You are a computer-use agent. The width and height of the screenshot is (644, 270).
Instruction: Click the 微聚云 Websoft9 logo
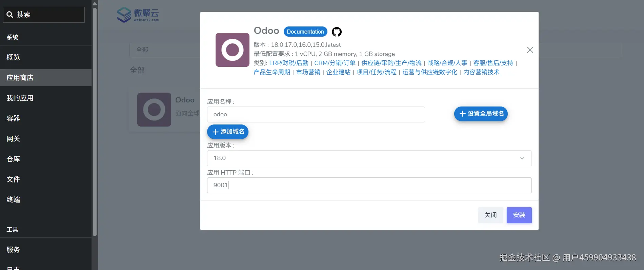pyautogui.click(x=138, y=15)
